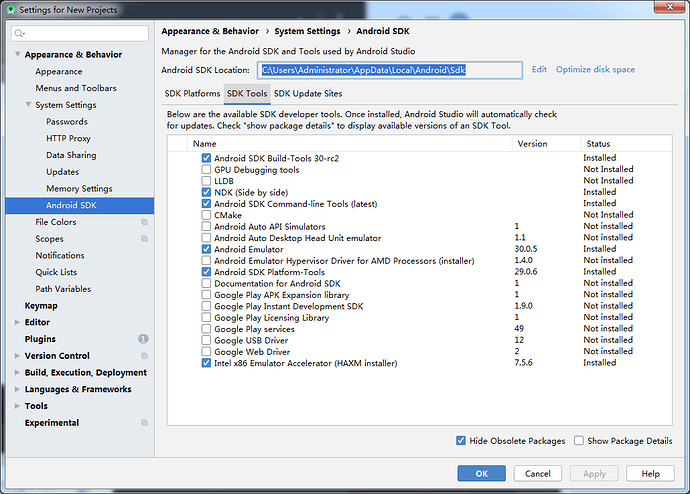Click the Optimize disk space link
The image size is (690, 494).
point(595,70)
